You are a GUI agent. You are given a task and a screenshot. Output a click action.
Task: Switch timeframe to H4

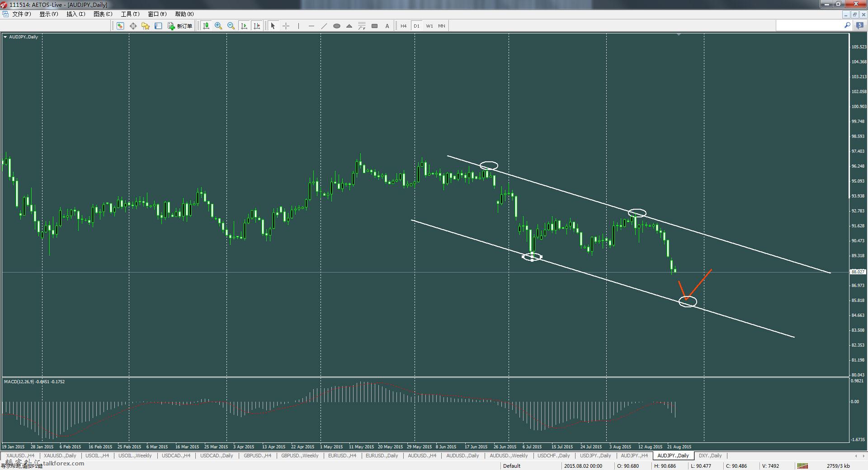[x=403, y=26]
